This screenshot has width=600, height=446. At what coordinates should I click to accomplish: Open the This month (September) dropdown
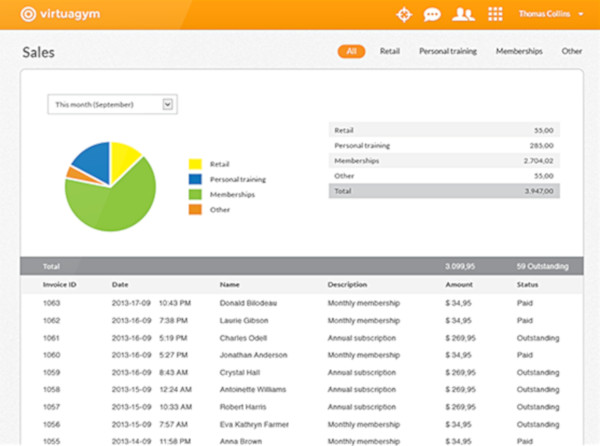(112, 103)
